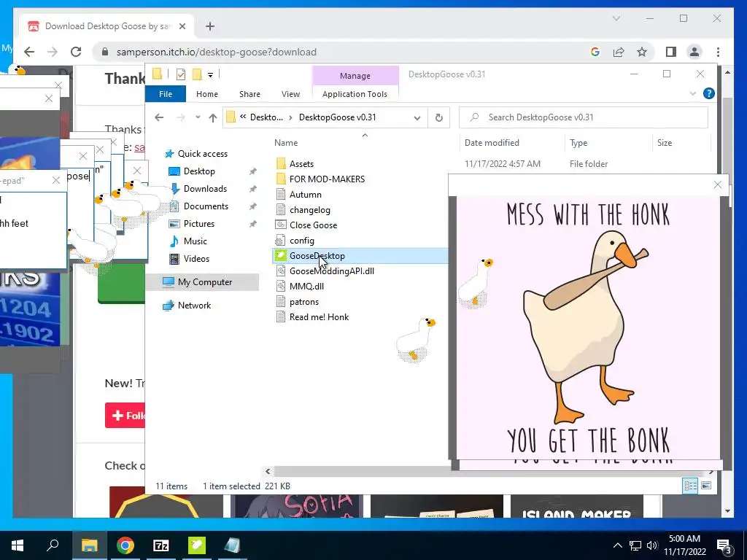Sort by Date modified column
Screen dimensions: 747x560
click(492, 143)
